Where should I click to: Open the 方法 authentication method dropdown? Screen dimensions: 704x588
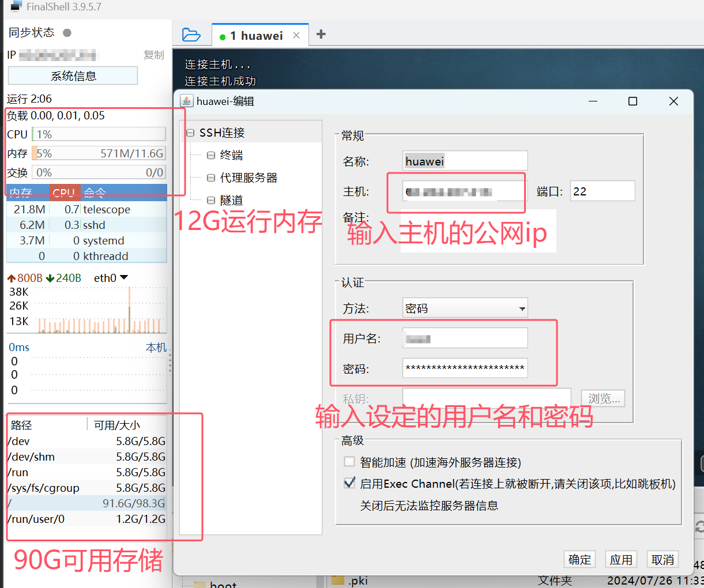pyautogui.click(x=465, y=308)
